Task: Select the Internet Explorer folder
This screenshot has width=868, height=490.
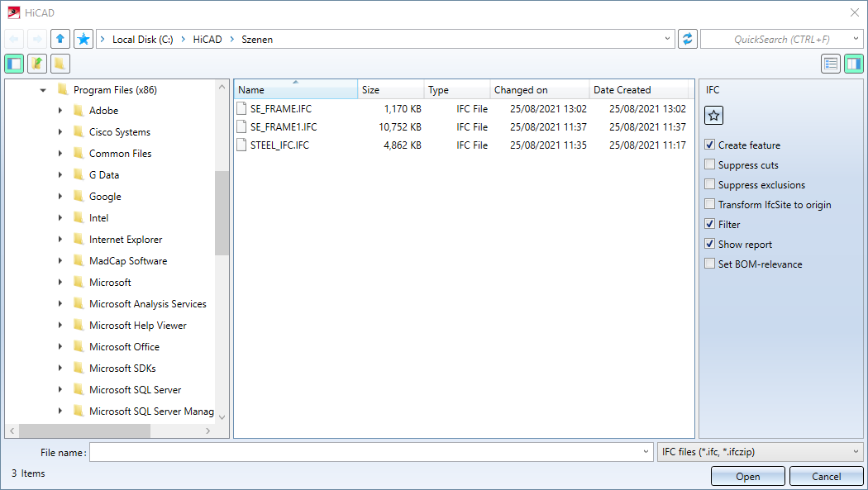Action: click(126, 240)
